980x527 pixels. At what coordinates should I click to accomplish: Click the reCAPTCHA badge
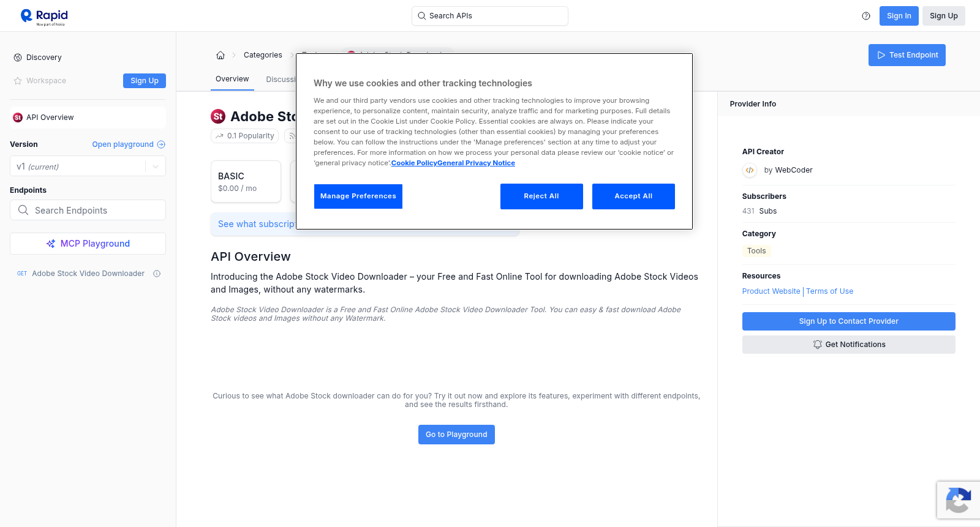click(x=958, y=500)
